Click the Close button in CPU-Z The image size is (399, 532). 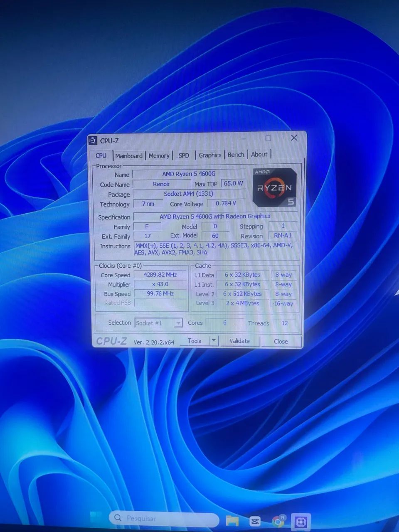(x=281, y=341)
